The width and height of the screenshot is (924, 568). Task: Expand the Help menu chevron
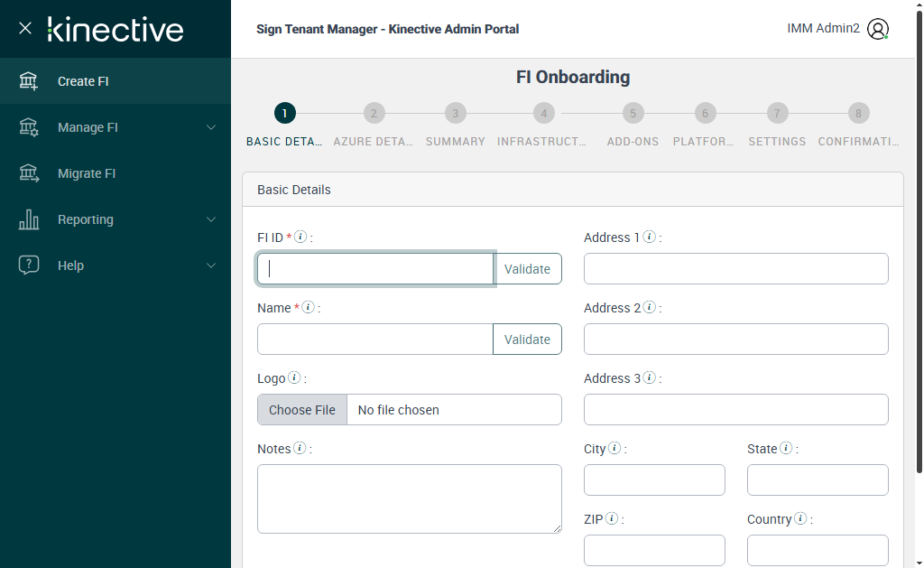pyautogui.click(x=211, y=265)
